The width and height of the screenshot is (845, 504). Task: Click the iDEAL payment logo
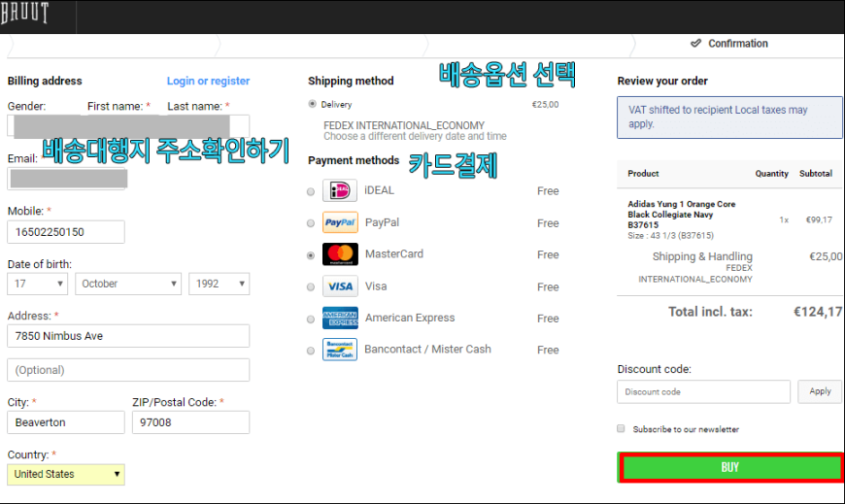[x=340, y=190]
